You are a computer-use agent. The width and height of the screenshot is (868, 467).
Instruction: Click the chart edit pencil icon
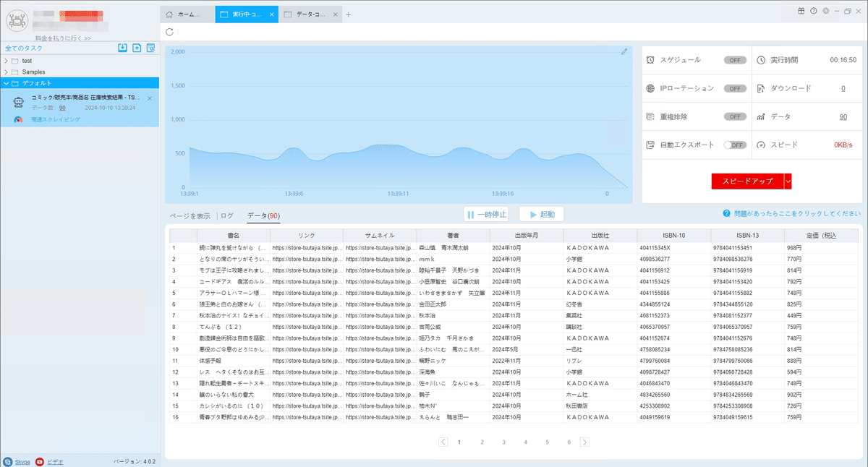point(624,51)
